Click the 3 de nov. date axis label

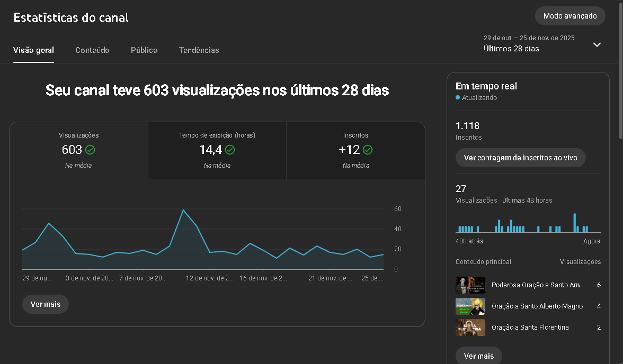90,278
